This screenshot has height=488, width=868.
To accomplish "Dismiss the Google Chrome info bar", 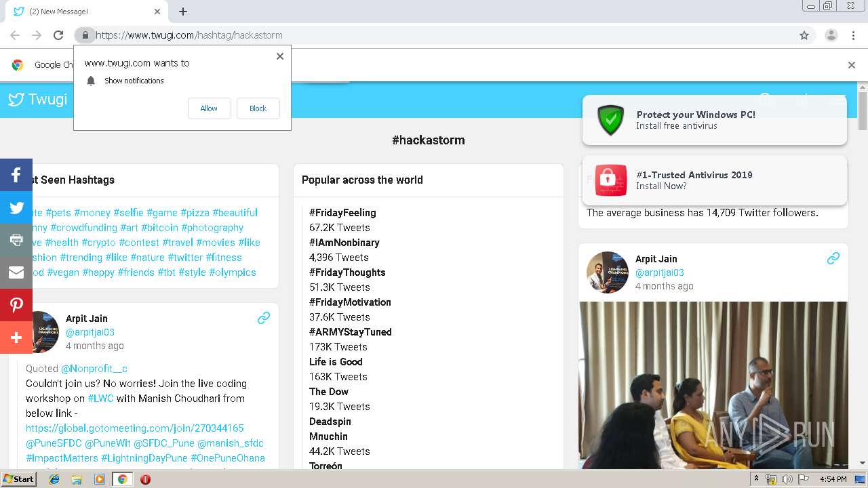I will [x=852, y=65].
